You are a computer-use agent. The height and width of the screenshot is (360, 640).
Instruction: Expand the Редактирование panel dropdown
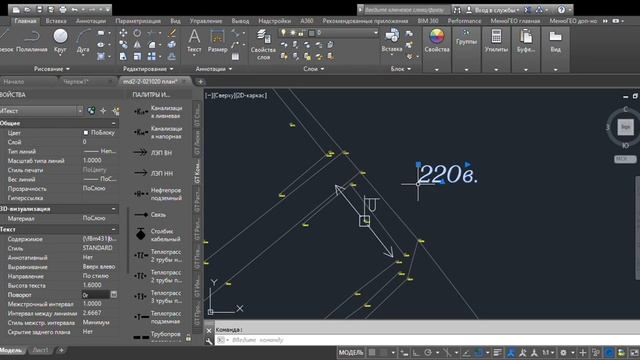[x=148, y=69]
